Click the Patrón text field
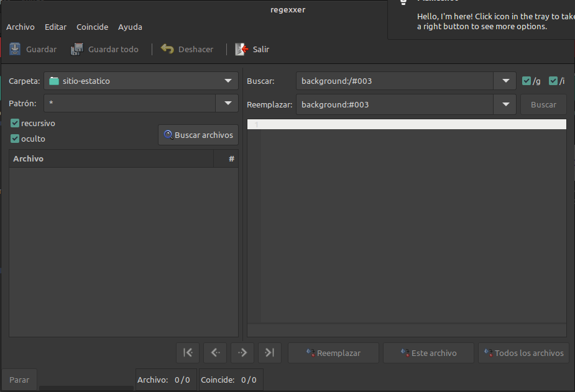The height and width of the screenshot is (392, 575). [130, 103]
